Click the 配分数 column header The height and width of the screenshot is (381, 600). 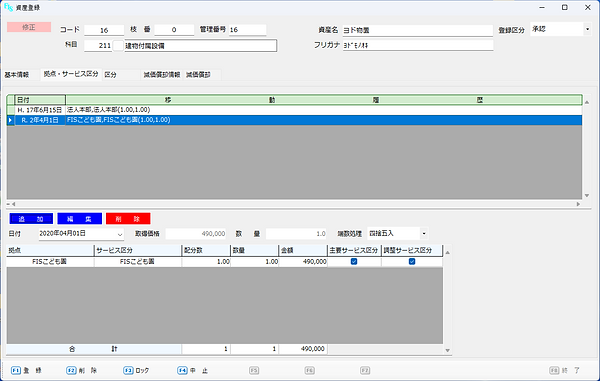tap(206, 251)
